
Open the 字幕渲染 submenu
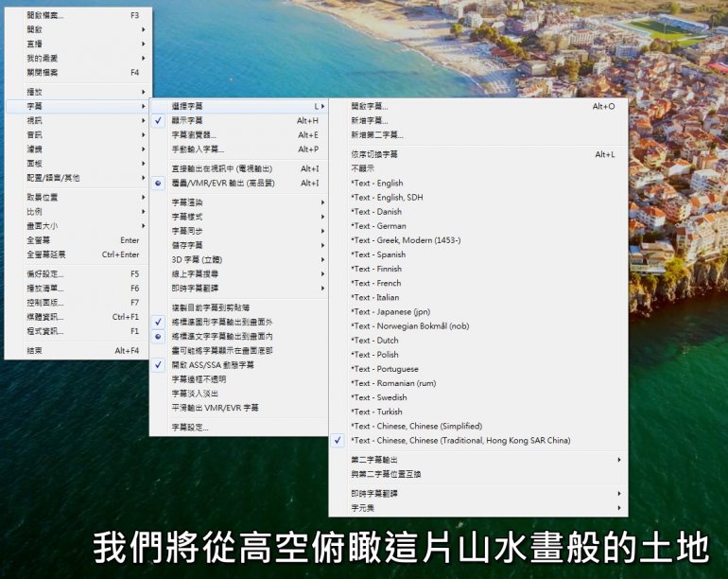238,202
